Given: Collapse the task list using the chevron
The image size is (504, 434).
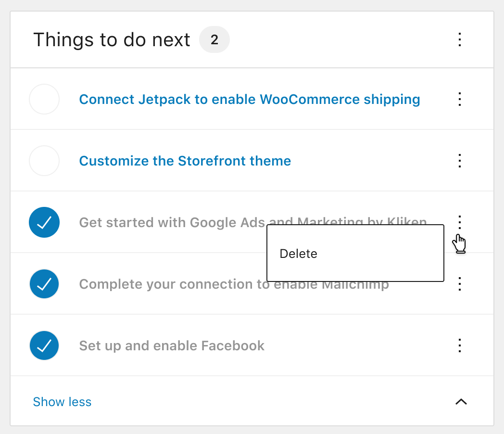Looking at the screenshot, I should [x=461, y=402].
